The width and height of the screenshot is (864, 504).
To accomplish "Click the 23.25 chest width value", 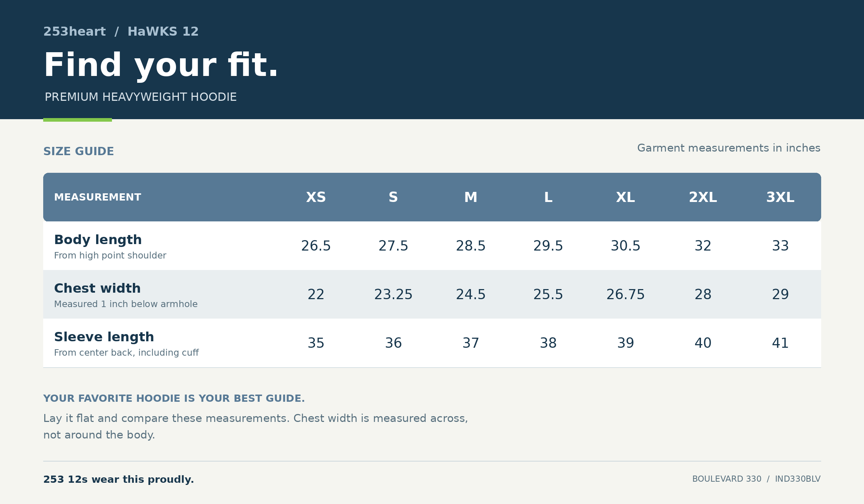I will click(393, 294).
